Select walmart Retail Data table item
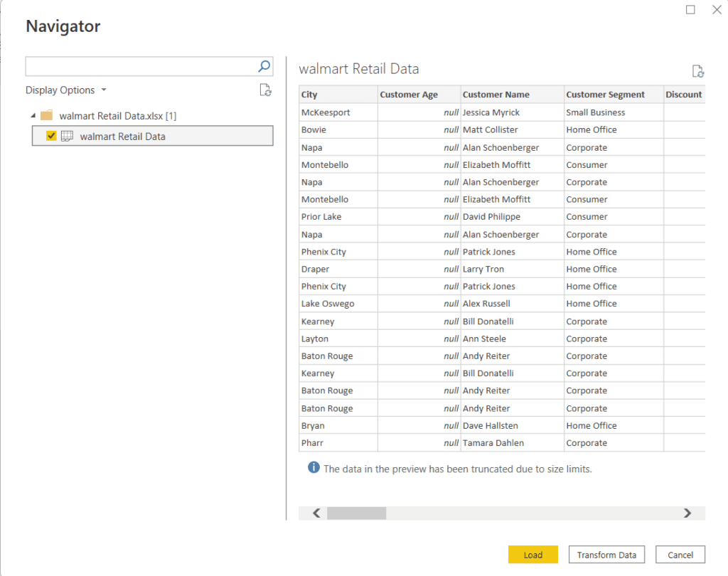 pyautogui.click(x=152, y=136)
